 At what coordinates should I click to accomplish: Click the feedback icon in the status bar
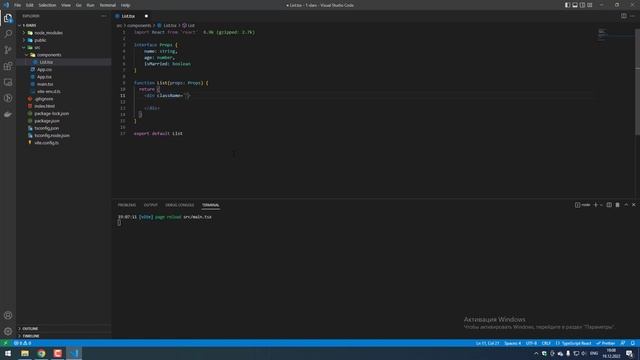tap(623, 343)
